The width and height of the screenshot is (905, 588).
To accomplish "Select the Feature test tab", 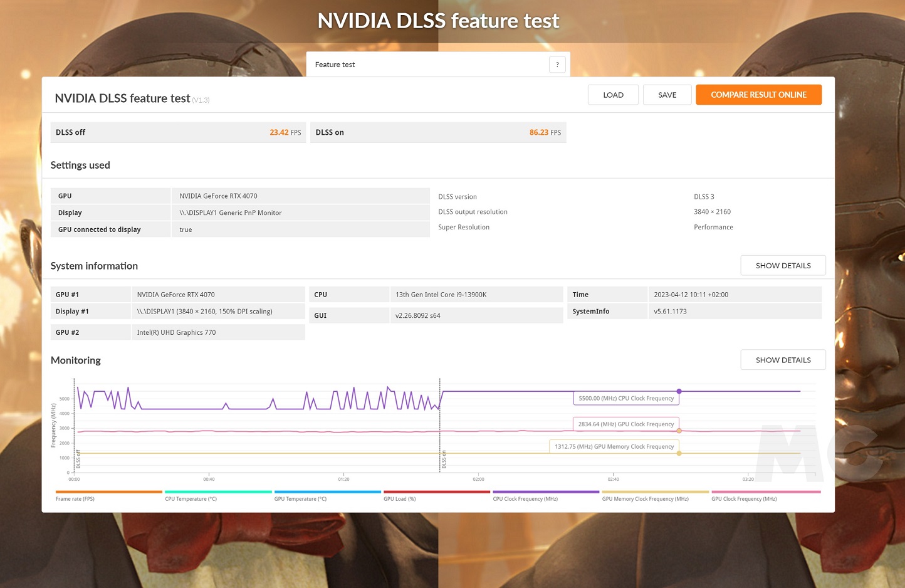I will pos(335,65).
